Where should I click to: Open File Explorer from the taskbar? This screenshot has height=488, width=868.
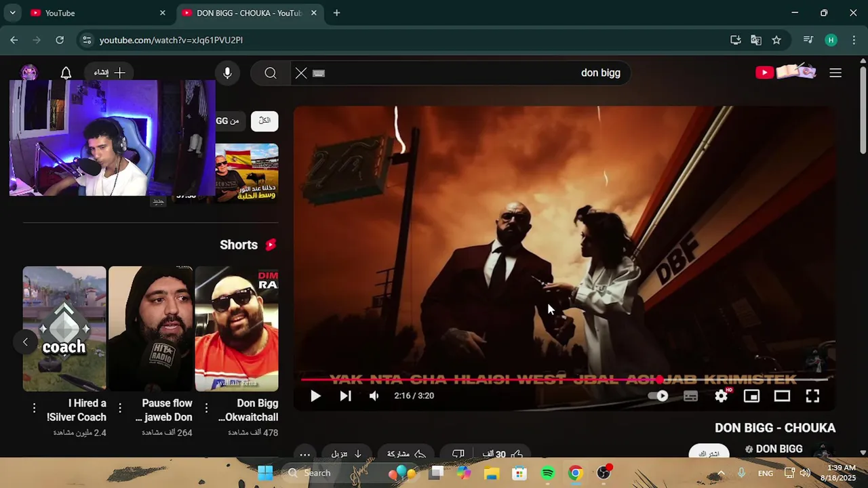[x=492, y=473]
